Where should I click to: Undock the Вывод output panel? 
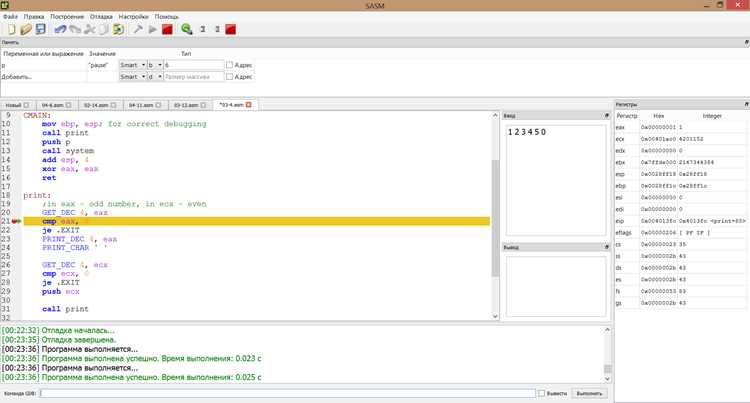[x=607, y=247]
